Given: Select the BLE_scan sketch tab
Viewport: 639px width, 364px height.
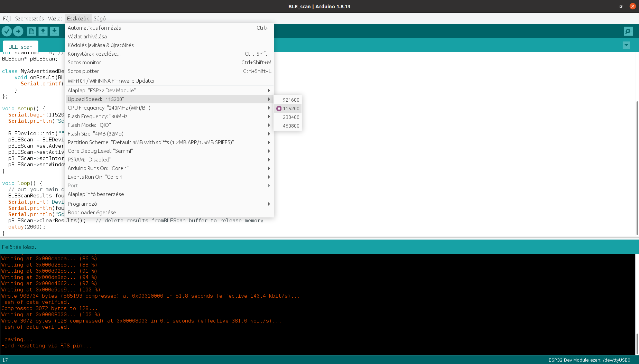Looking at the screenshot, I should pos(20,47).
